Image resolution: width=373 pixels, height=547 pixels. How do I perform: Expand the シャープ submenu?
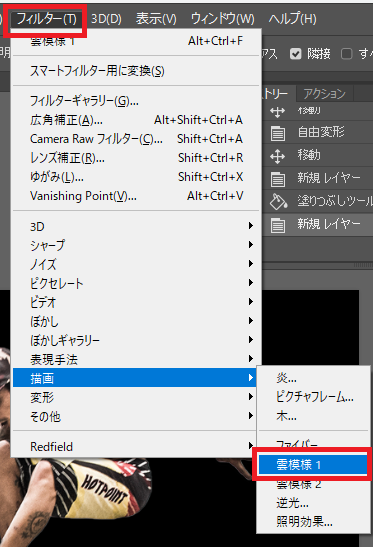tap(136, 245)
